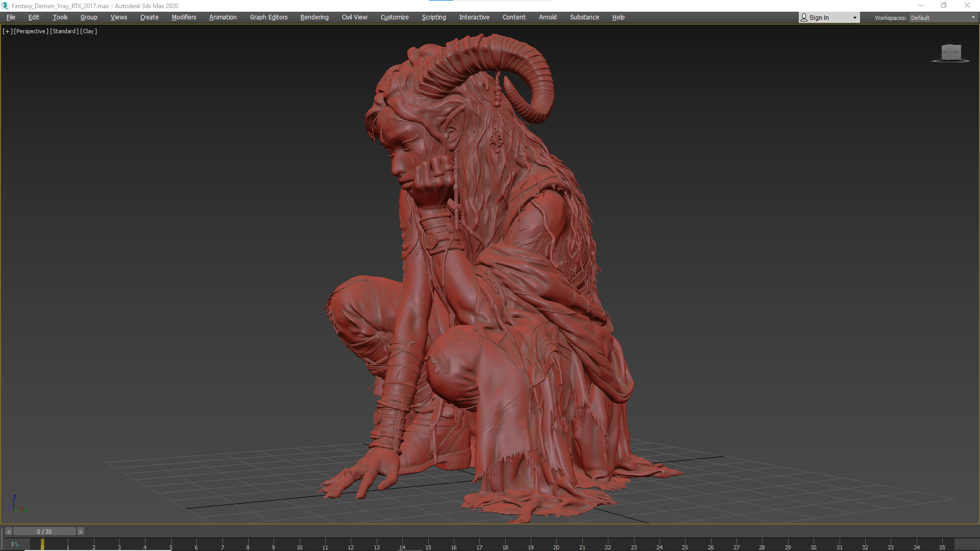
Task: Click the Workspaces label
Action: [890, 18]
